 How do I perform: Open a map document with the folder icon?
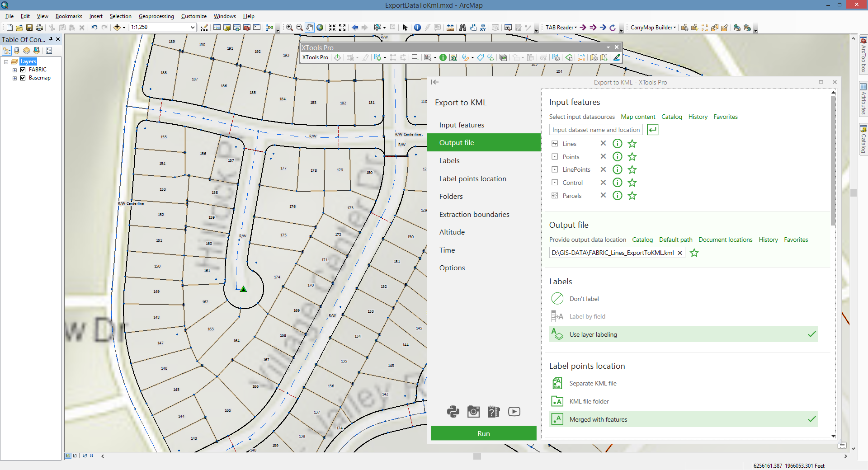pyautogui.click(x=19, y=28)
